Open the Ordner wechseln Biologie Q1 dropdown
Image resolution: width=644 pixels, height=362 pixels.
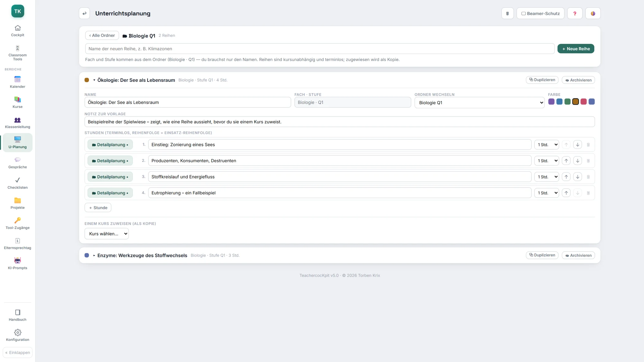(x=479, y=103)
